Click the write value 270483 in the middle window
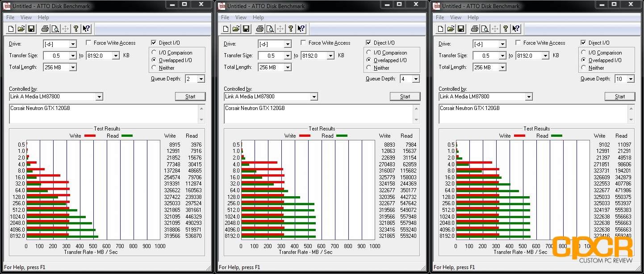 [387, 164]
